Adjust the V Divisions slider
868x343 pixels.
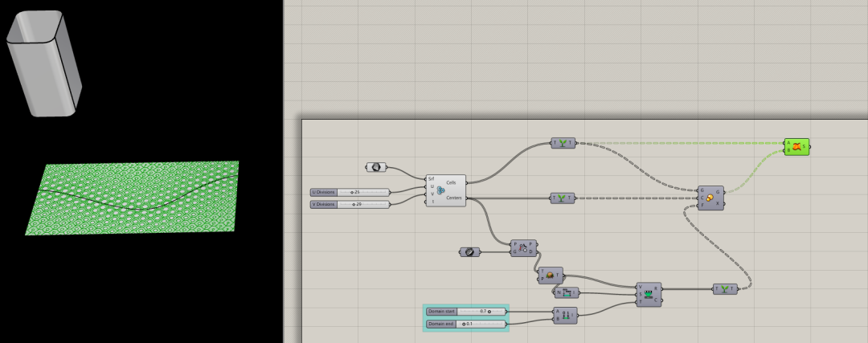[350, 204]
